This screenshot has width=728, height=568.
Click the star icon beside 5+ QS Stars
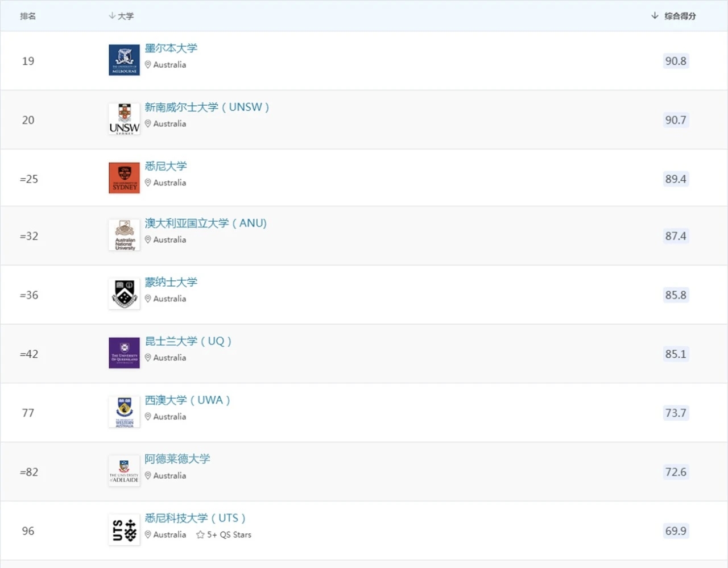point(200,534)
